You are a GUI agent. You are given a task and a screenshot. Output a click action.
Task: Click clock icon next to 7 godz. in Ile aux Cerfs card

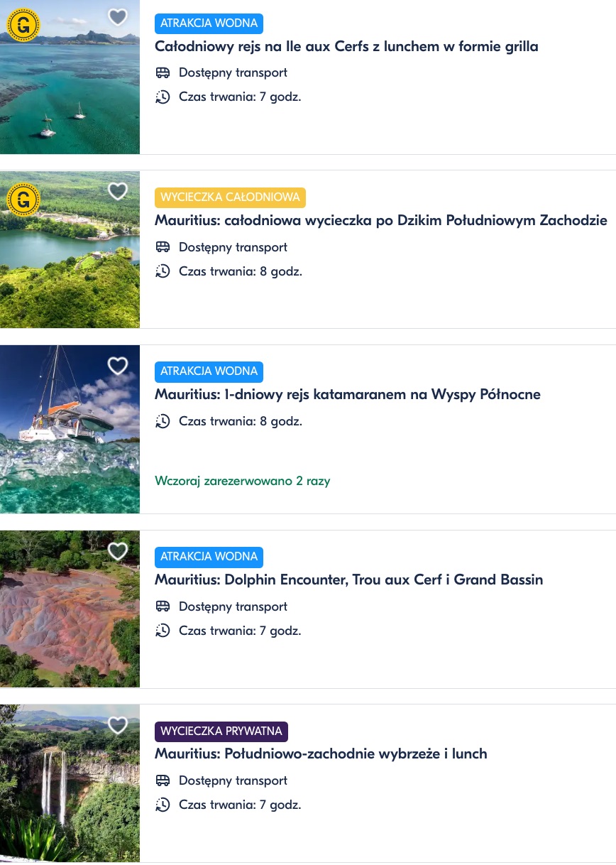click(163, 97)
